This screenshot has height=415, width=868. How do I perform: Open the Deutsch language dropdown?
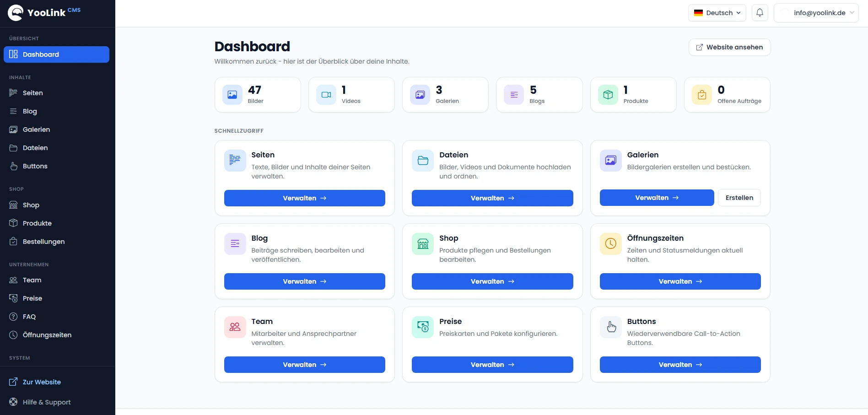click(x=717, y=13)
